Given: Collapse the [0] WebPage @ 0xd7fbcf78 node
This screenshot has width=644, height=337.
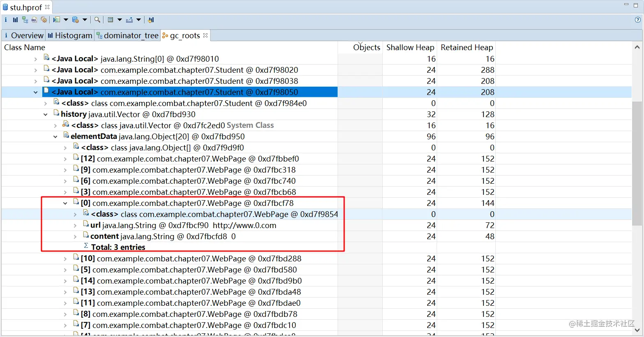Looking at the screenshot, I should coord(65,203).
